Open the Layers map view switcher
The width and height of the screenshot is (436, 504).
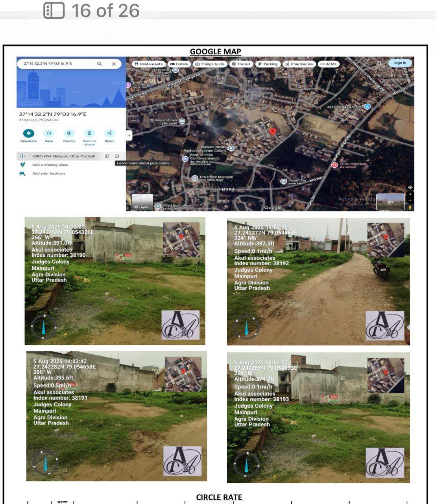click(x=142, y=202)
